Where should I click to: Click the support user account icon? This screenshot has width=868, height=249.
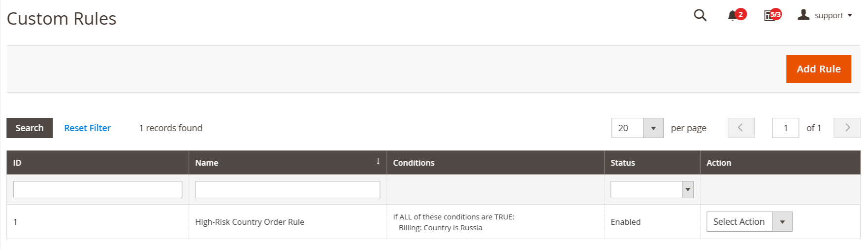(x=804, y=15)
